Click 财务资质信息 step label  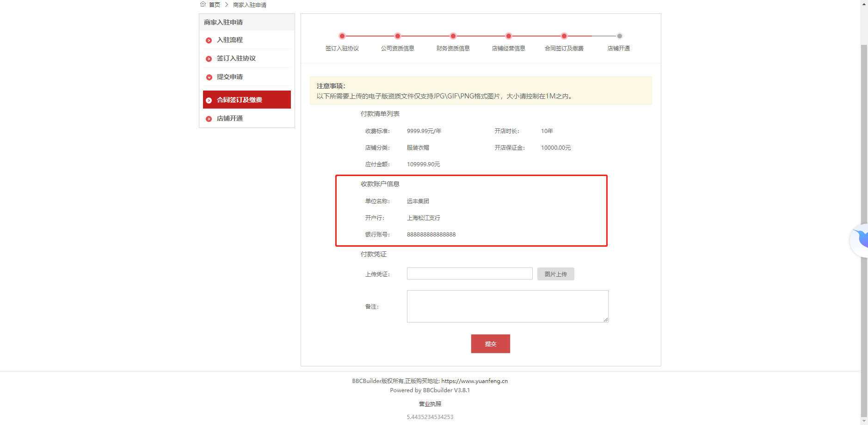pyautogui.click(x=453, y=48)
